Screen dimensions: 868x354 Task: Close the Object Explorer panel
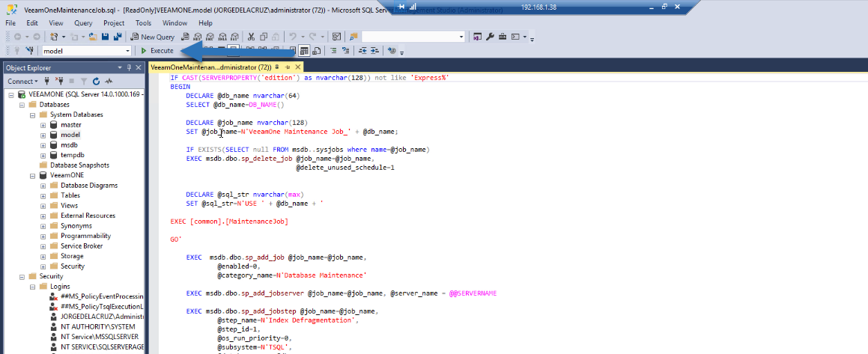point(139,67)
